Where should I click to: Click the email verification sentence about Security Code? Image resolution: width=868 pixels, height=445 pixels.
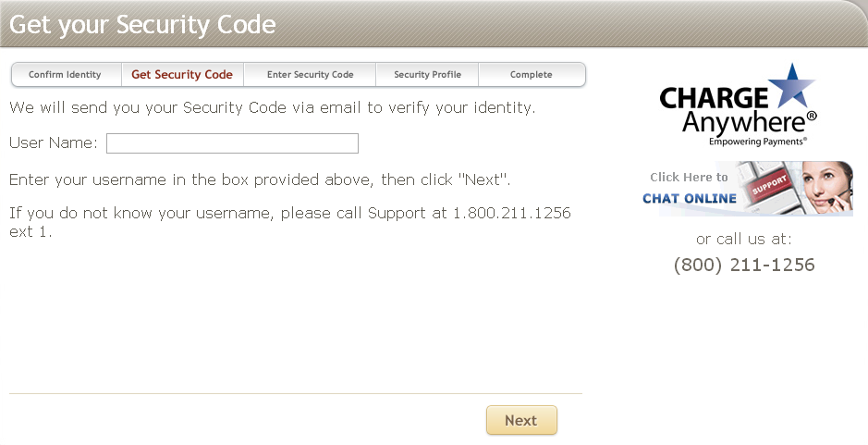point(272,107)
